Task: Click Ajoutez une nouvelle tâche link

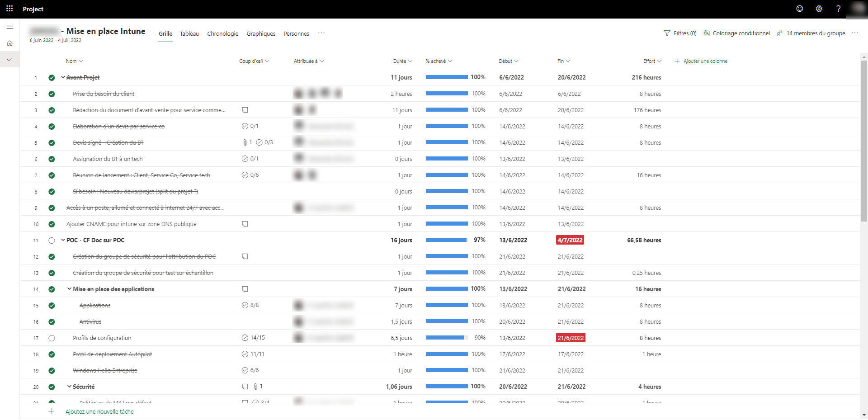Action: pyautogui.click(x=99, y=411)
